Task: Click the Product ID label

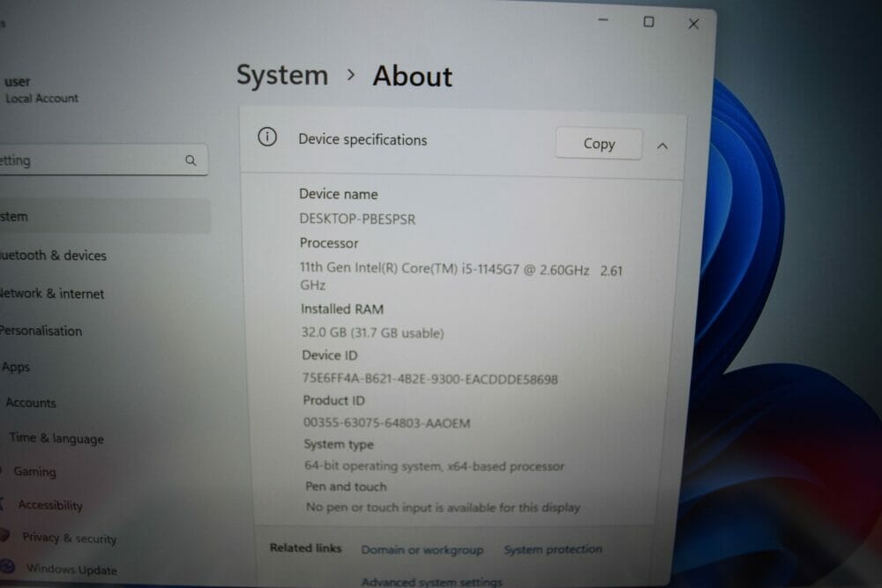Action: coord(333,400)
